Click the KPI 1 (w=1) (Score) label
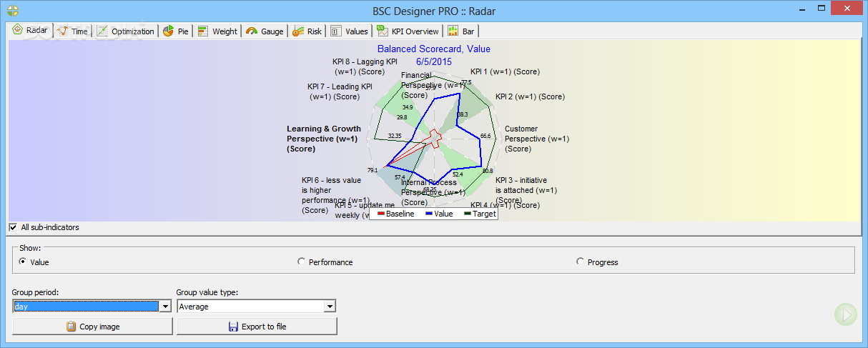The width and height of the screenshot is (868, 348). 505,71
